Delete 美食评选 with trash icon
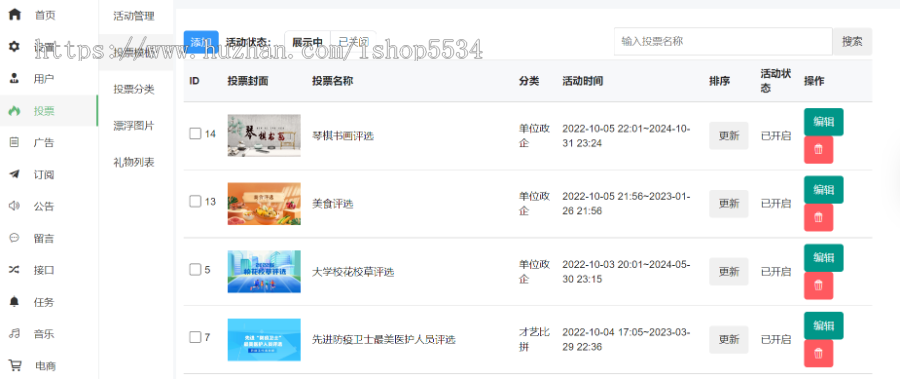Viewport: 900px width, 379px height. click(818, 218)
